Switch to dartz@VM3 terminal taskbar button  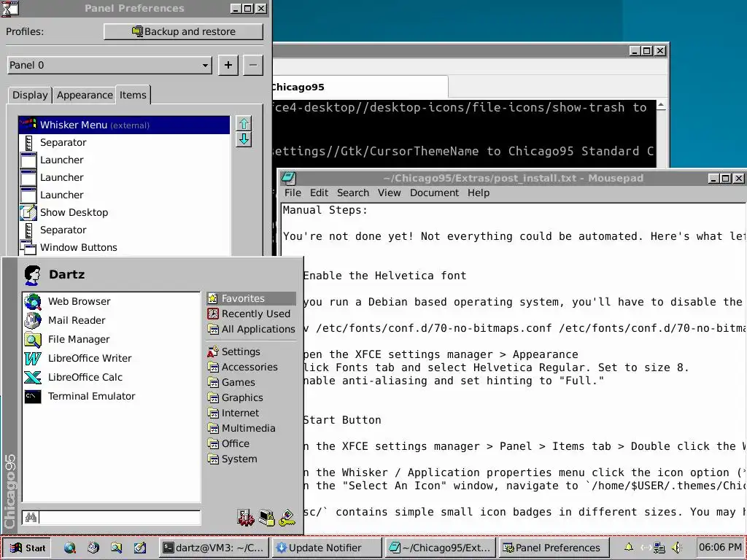pos(214,548)
